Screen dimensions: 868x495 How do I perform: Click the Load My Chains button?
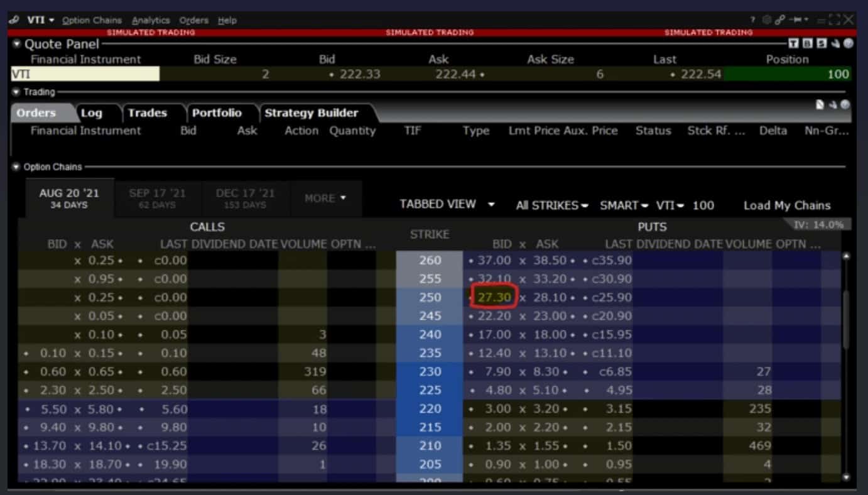786,205
